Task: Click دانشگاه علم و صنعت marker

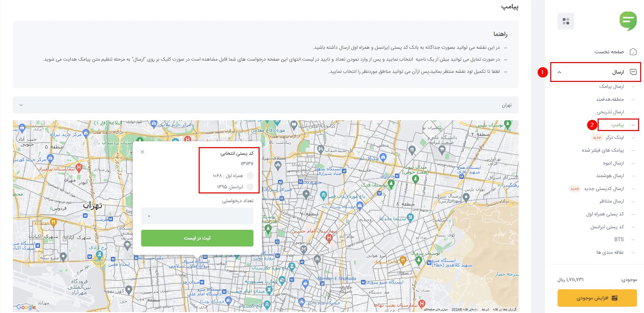Action: tap(443, 150)
